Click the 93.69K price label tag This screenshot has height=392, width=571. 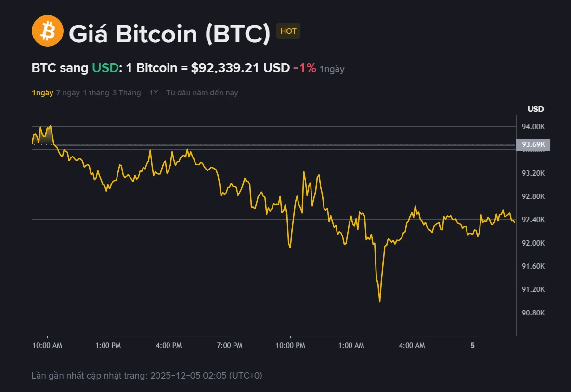tap(533, 144)
